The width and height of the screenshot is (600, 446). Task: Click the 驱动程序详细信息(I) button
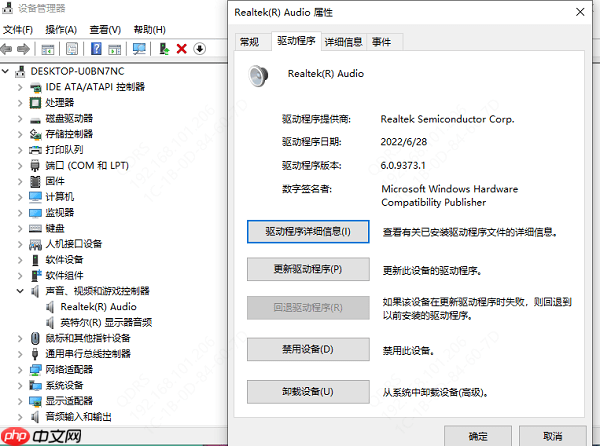pyautogui.click(x=308, y=232)
